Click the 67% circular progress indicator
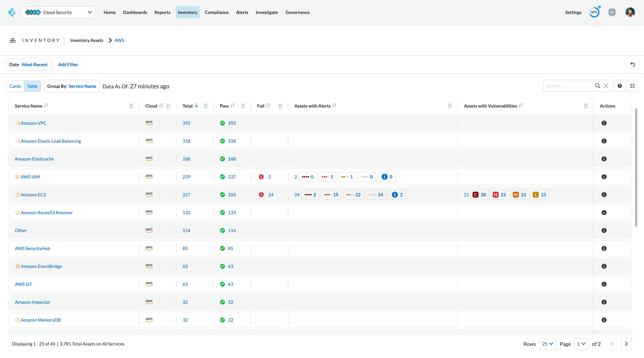Viewport: 644px width, 358px height. point(594,12)
